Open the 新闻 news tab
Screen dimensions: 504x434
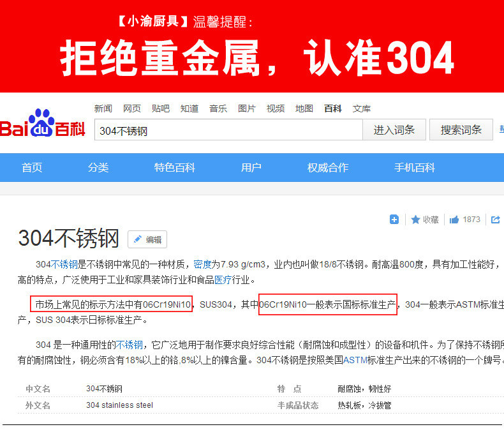[x=103, y=108]
